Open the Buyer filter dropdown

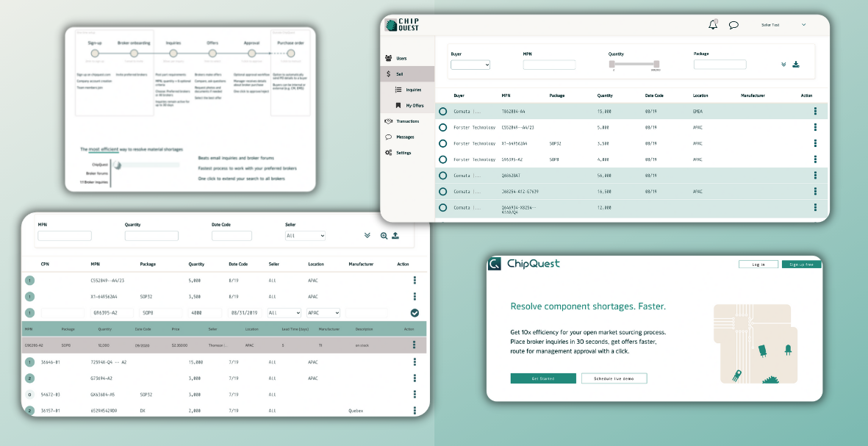pyautogui.click(x=470, y=65)
